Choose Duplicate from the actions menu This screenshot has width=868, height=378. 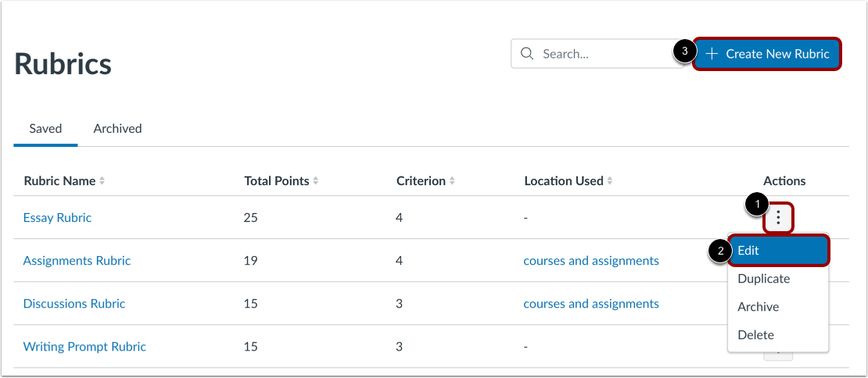click(x=763, y=279)
